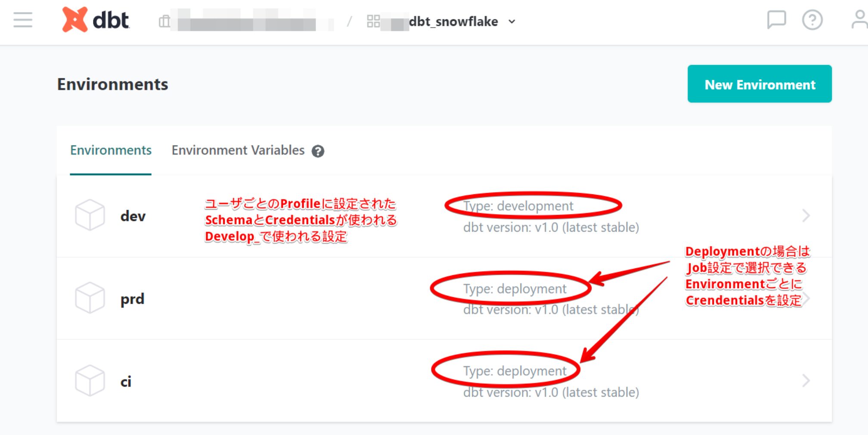Open the prd environment row
Image resolution: width=868 pixels, height=435 pixels.
pos(444,298)
